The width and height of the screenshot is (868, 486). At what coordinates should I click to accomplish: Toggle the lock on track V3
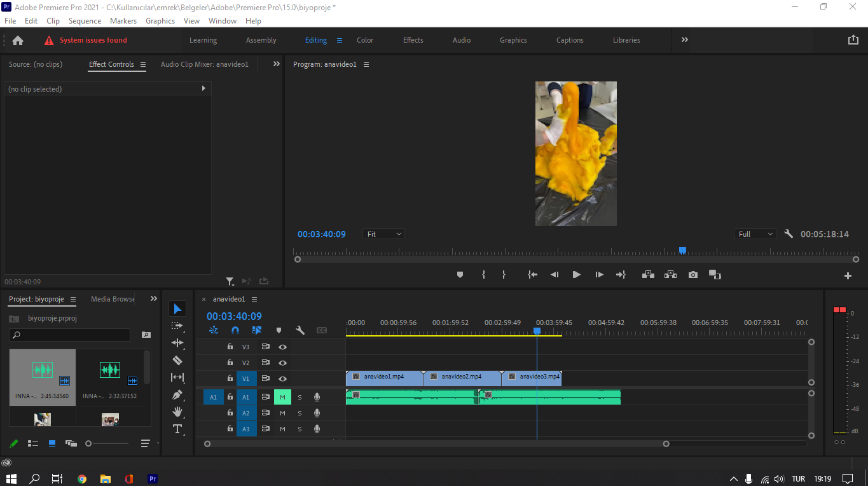pyautogui.click(x=230, y=347)
